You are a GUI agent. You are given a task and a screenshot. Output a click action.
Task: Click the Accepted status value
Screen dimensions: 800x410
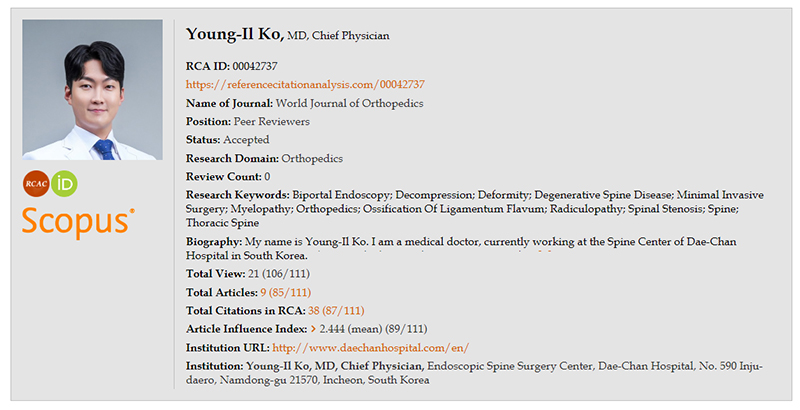coord(246,140)
